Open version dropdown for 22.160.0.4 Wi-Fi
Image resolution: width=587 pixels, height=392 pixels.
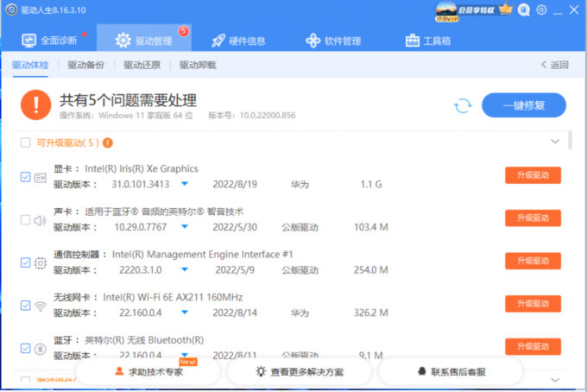point(185,313)
